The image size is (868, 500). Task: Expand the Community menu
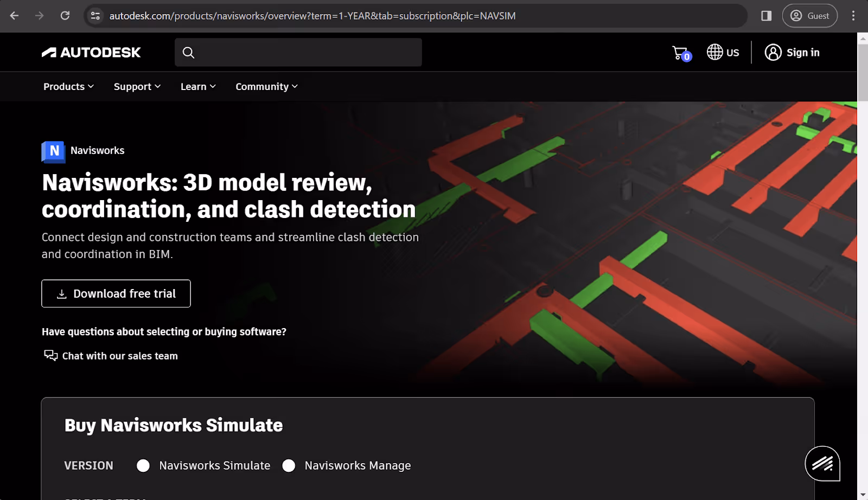pos(266,87)
